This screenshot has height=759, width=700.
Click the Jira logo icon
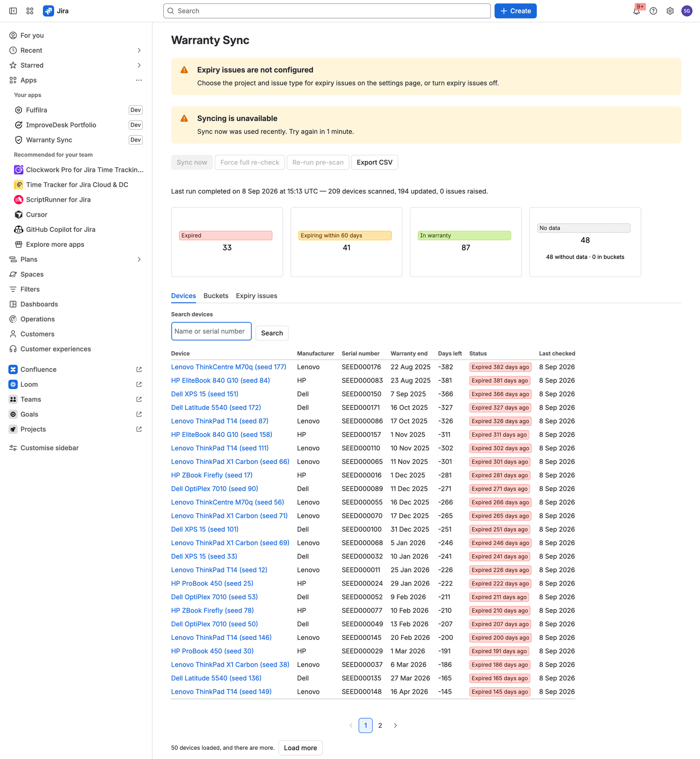[48, 11]
